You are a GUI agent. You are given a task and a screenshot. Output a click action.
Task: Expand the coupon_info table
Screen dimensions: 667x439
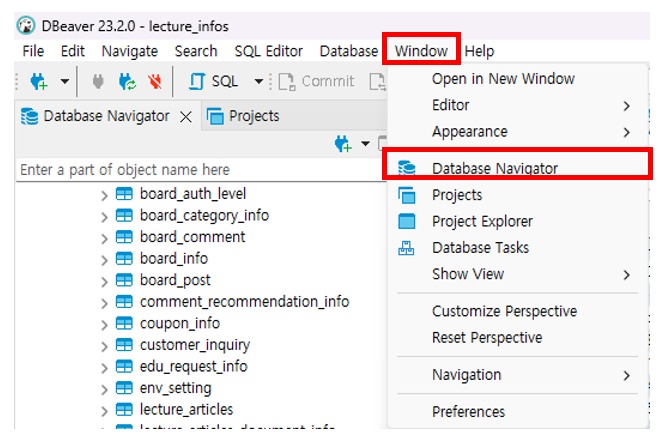click(x=104, y=325)
